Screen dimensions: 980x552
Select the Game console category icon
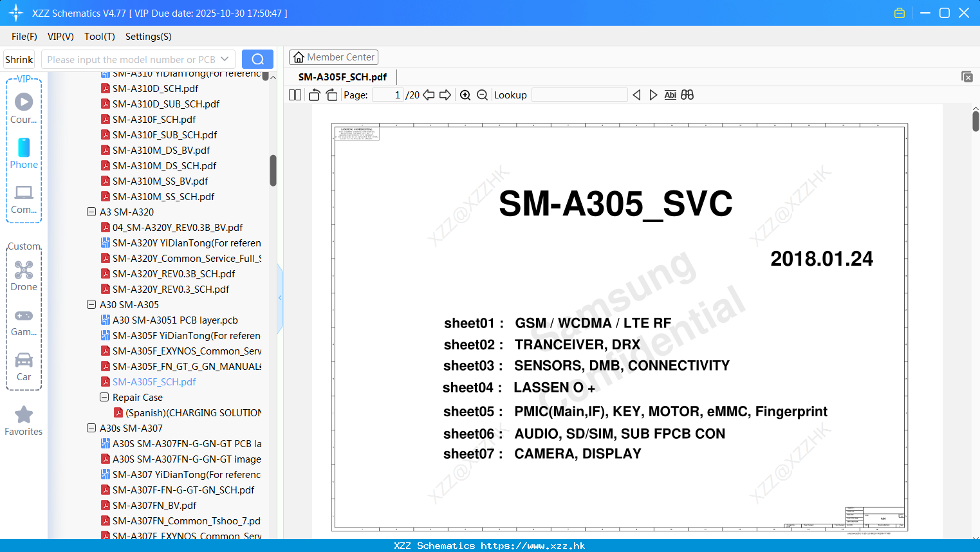click(x=24, y=322)
